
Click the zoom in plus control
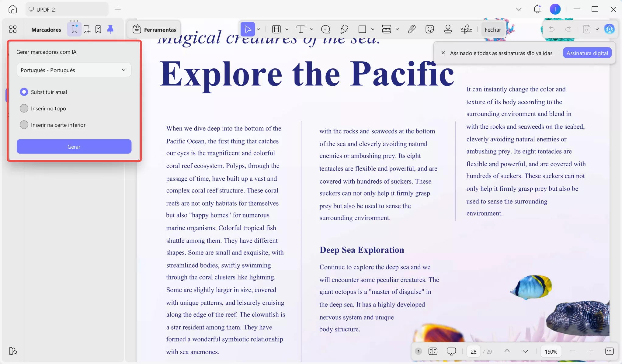591,351
